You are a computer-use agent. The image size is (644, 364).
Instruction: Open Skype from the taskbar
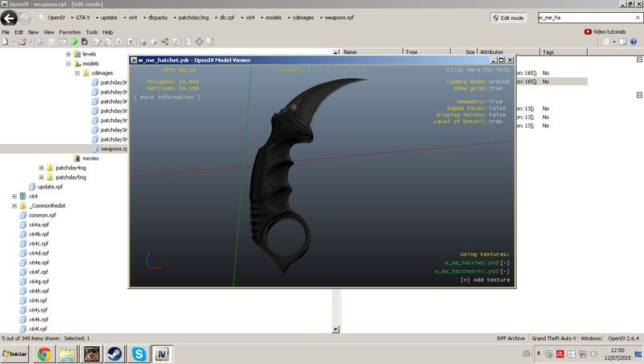[x=141, y=354]
